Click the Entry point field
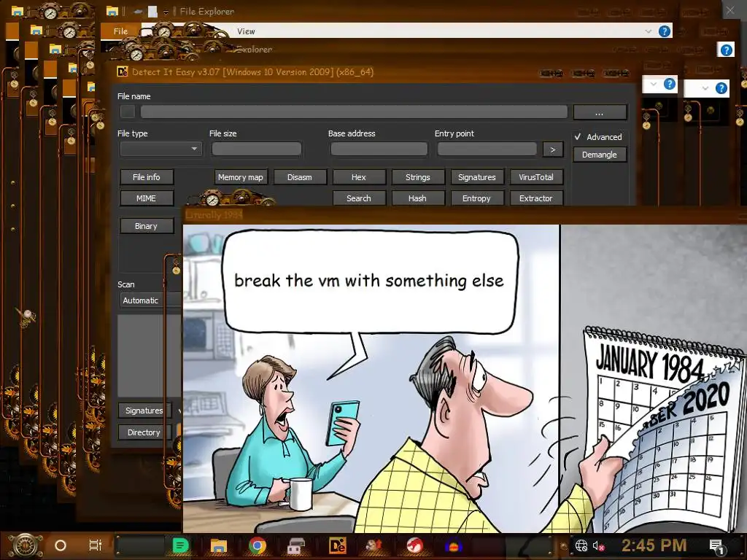This screenshot has width=747, height=560. [x=487, y=149]
